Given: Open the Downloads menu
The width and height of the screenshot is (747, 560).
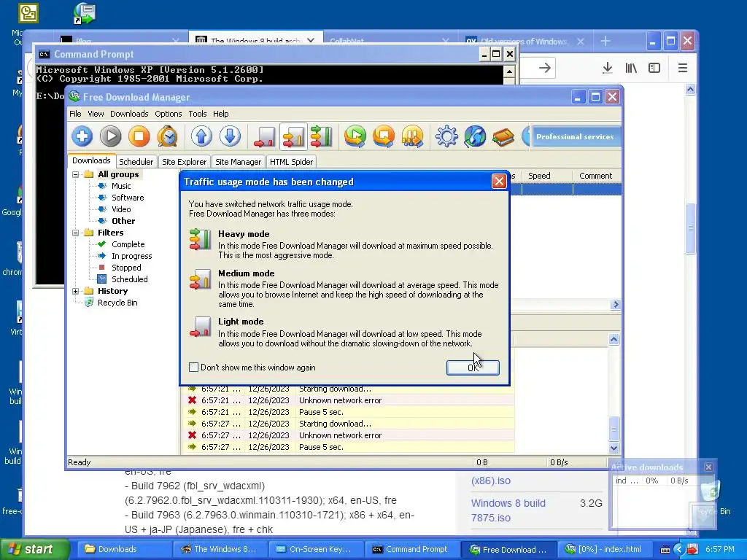Looking at the screenshot, I should point(129,114).
